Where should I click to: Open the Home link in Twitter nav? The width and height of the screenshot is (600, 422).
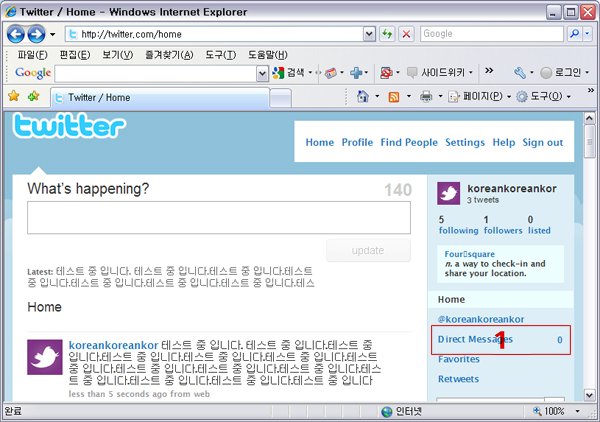pyautogui.click(x=320, y=142)
